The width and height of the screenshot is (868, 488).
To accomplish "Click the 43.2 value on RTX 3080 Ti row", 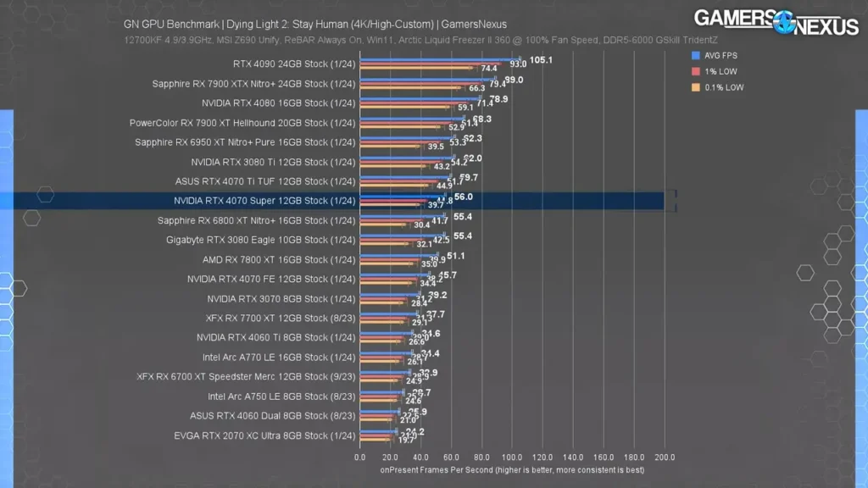I will click(442, 167).
